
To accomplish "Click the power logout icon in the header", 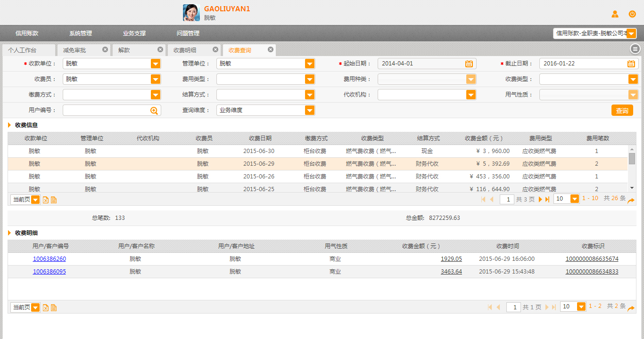I will pos(632,14).
